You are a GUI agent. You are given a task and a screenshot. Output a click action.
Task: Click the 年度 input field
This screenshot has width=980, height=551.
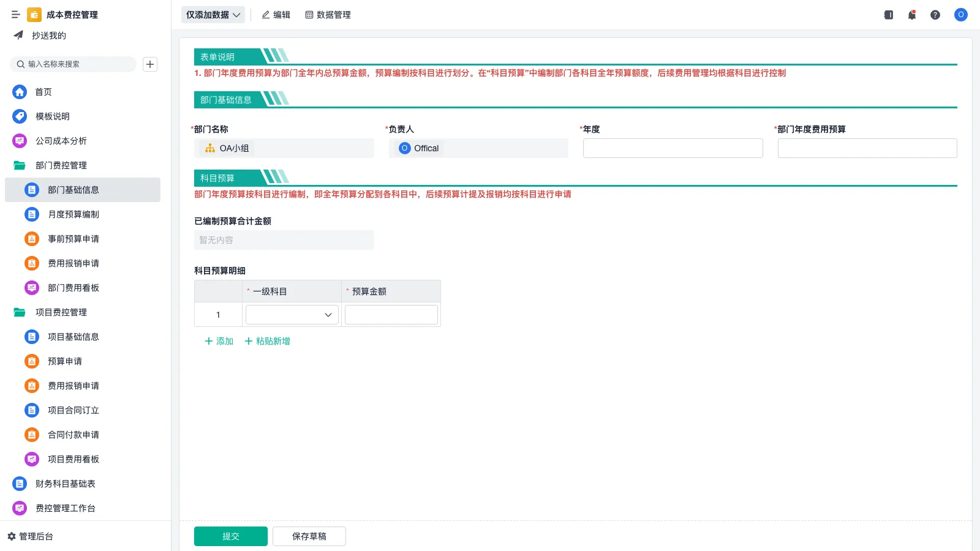673,148
